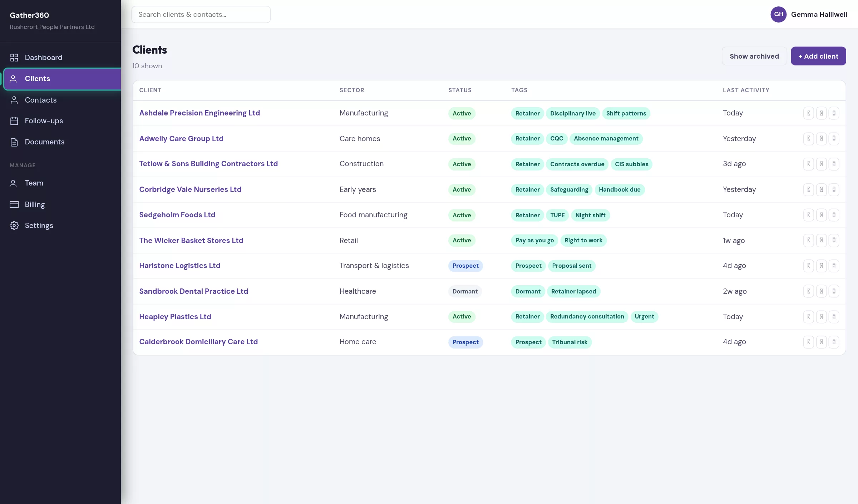Click the credit card icon for Billing
The height and width of the screenshot is (504, 858).
(x=14, y=204)
